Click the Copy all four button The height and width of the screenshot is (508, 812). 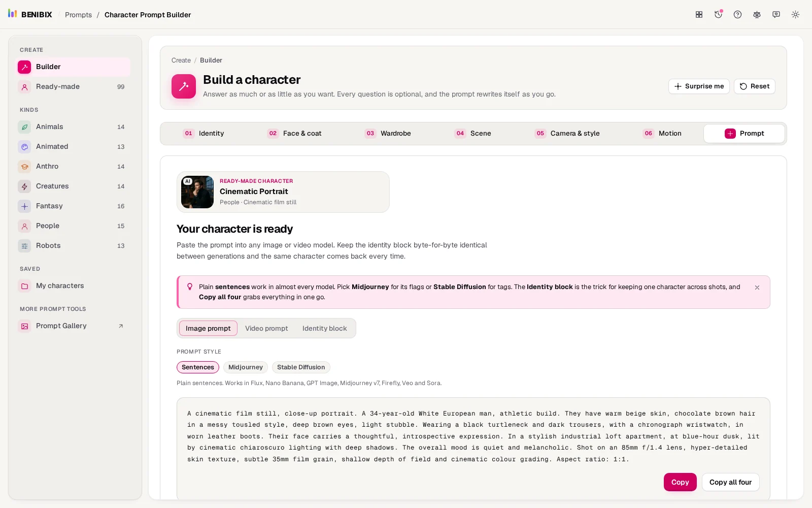730,482
